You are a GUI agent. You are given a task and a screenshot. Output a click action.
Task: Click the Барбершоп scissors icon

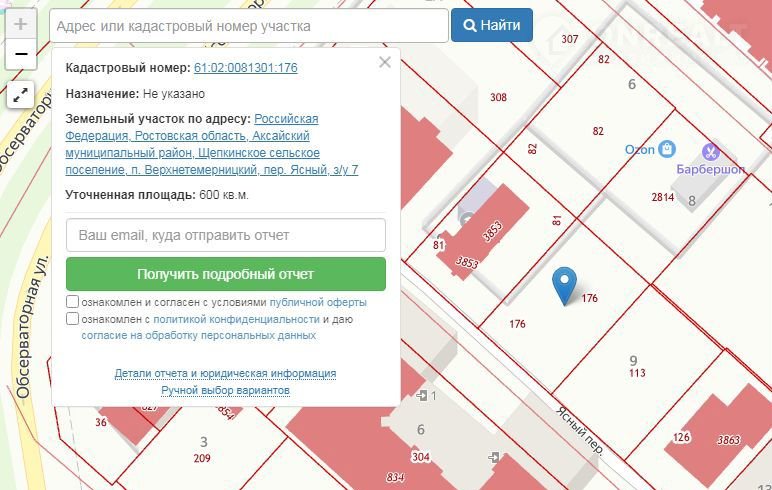711,152
